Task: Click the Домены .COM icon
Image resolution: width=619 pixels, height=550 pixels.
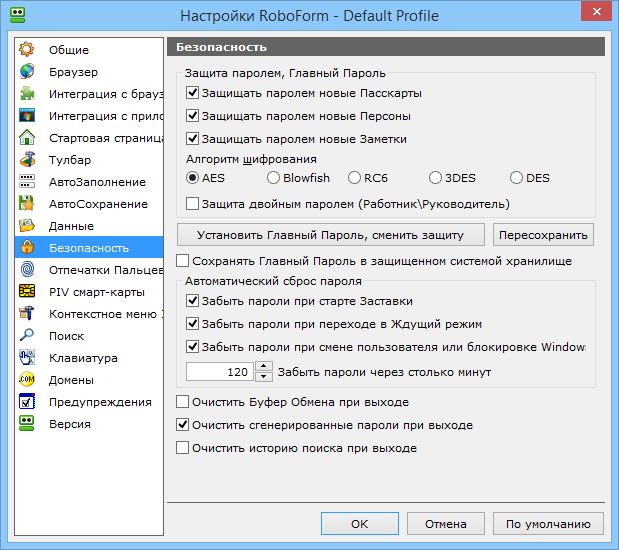Action: [27, 380]
